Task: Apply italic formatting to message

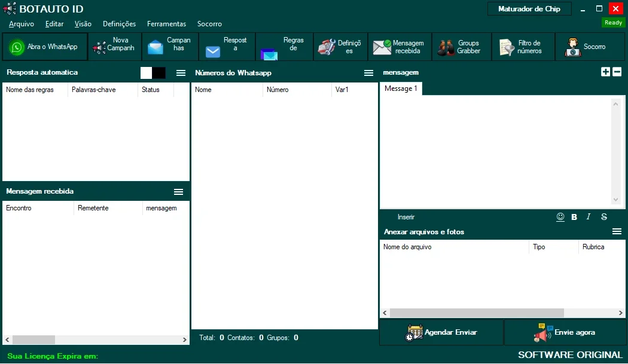Action: (589, 216)
